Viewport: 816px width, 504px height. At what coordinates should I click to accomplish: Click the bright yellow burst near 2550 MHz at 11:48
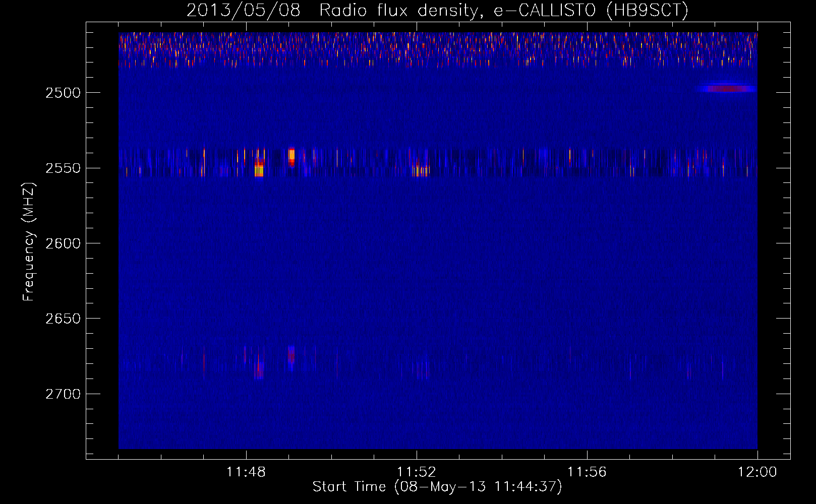(x=259, y=168)
